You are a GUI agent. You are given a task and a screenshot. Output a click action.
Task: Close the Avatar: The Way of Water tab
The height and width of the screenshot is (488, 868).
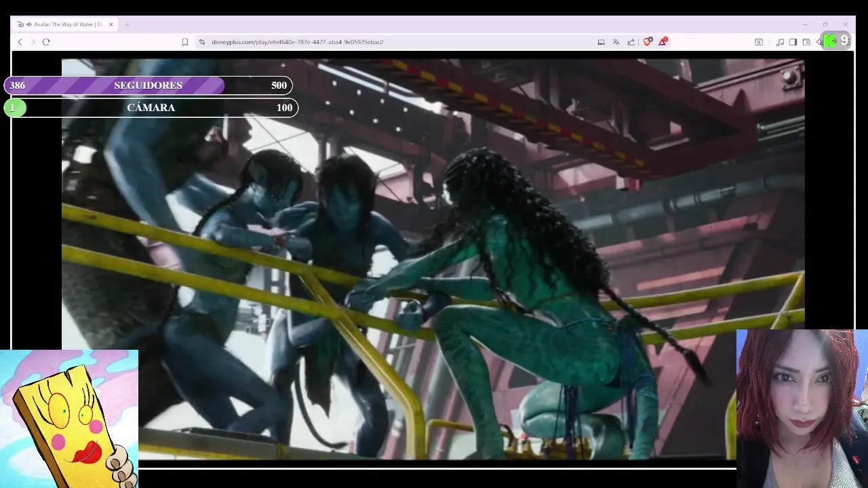[111, 24]
